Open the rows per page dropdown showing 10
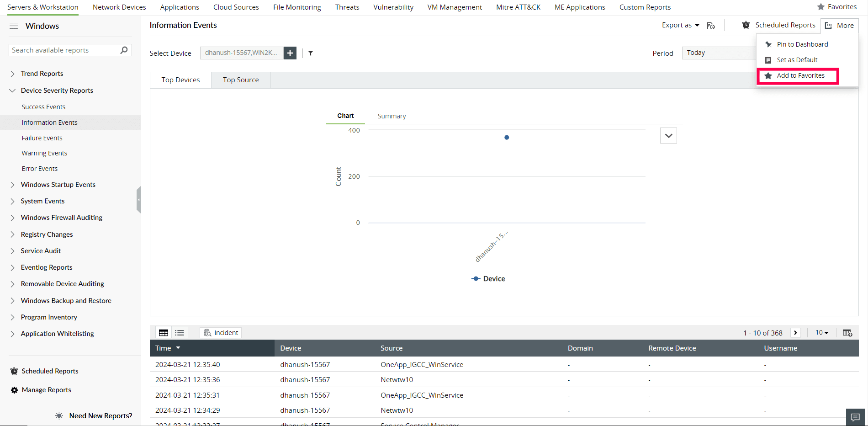Screen dimensions: 868x426 point(821,332)
